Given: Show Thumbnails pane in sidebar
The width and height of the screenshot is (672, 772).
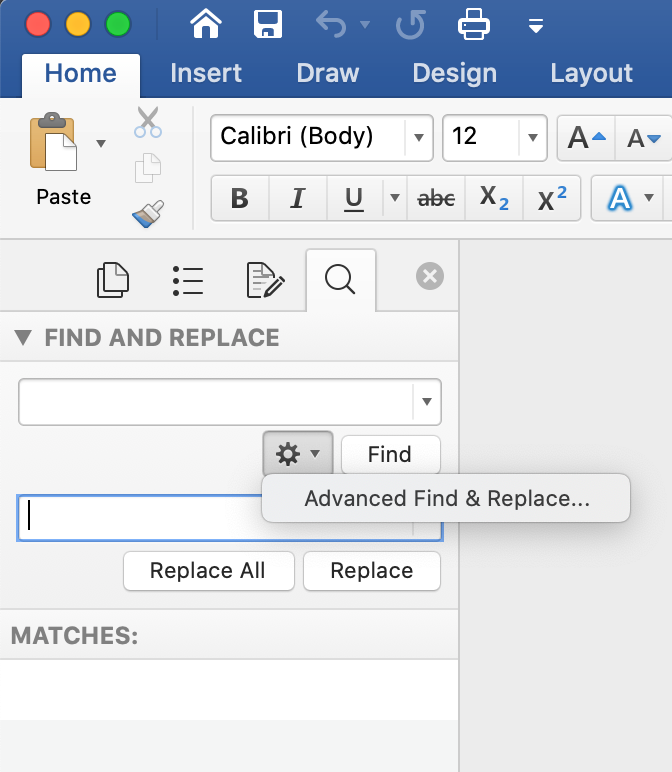Looking at the screenshot, I should pos(113,280).
